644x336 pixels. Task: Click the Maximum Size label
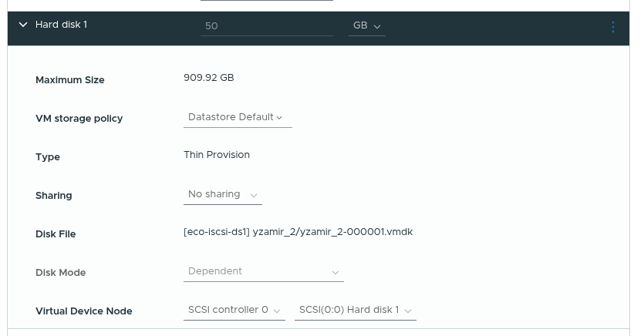tap(70, 80)
